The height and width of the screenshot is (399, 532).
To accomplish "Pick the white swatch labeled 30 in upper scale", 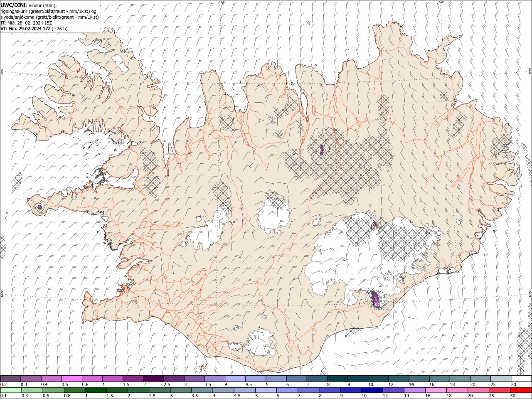I will click(x=521, y=379).
